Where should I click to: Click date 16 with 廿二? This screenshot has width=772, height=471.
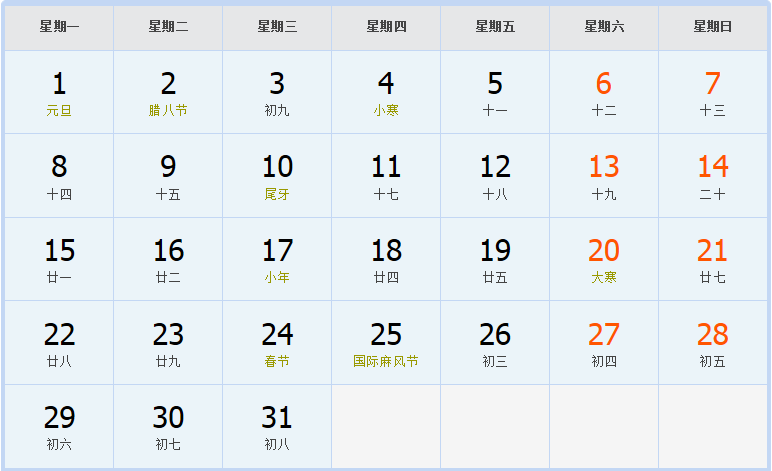click(x=168, y=259)
